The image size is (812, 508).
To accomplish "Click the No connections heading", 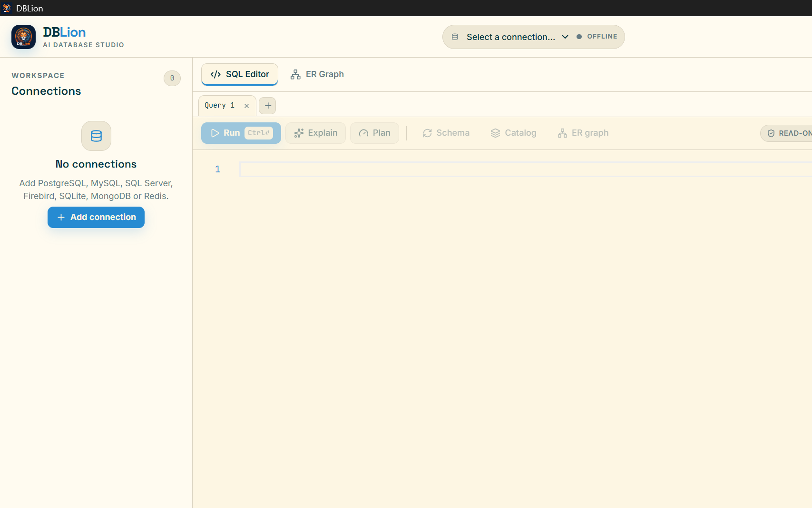I will tap(96, 164).
